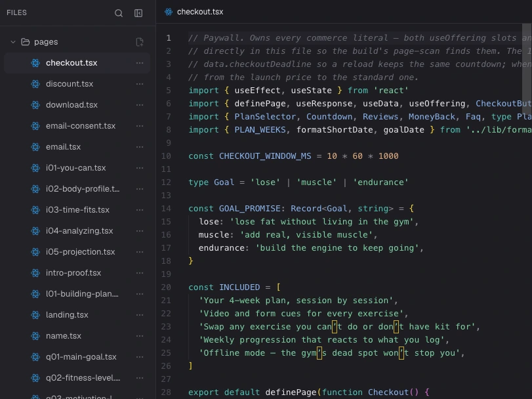This screenshot has width=532, height=399.
Task: Open more options for i05-projection.tsx
Action: pyautogui.click(x=140, y=252)
